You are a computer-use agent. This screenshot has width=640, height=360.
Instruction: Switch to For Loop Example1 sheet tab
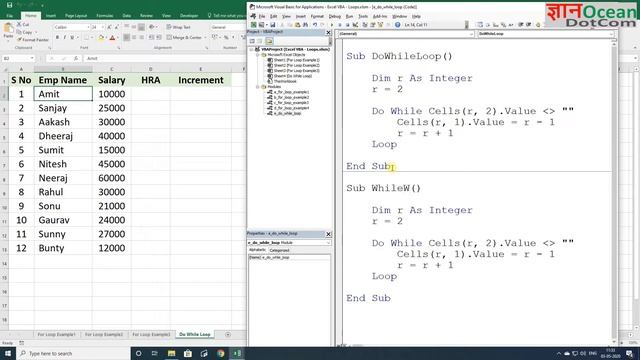[56, 334]
